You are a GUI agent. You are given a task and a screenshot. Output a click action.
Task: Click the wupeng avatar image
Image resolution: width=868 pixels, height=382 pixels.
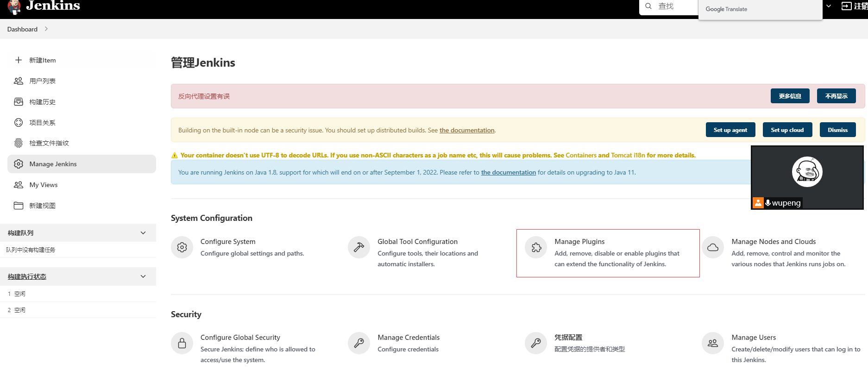click(807, 172)
